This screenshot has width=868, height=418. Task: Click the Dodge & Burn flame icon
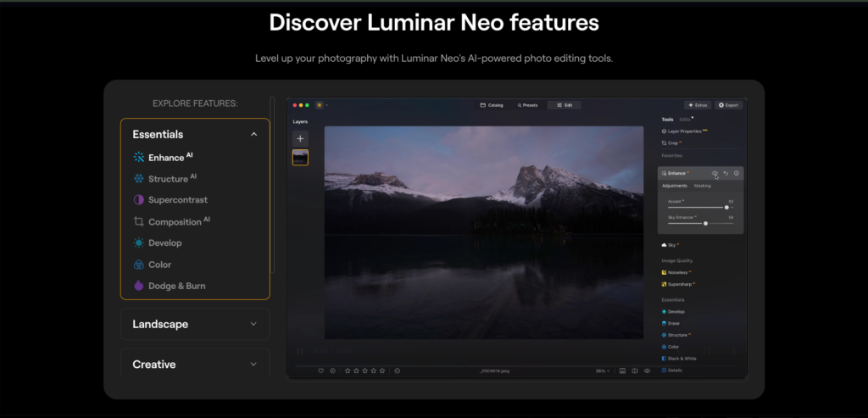click(x=139, y=286)
